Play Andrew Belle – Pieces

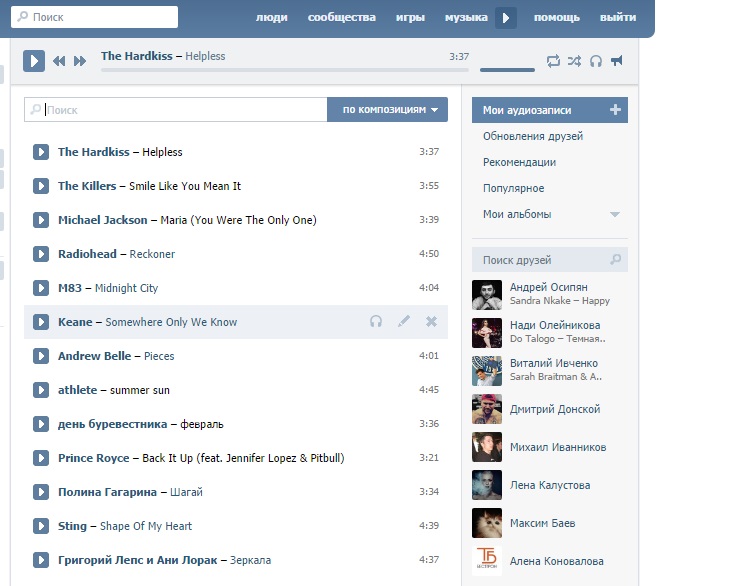tap(41, 356)
